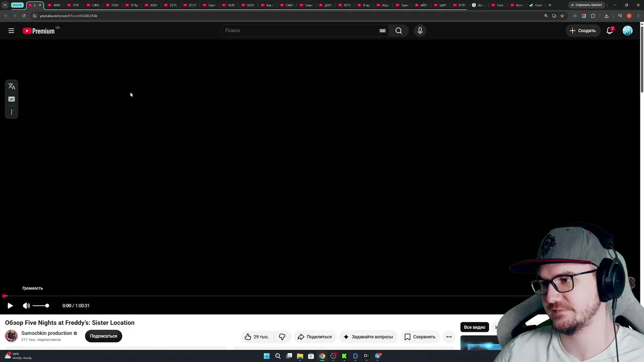Play the video
Image resolution: width=644 pixels, height=362 pixels.
(10, 306)
